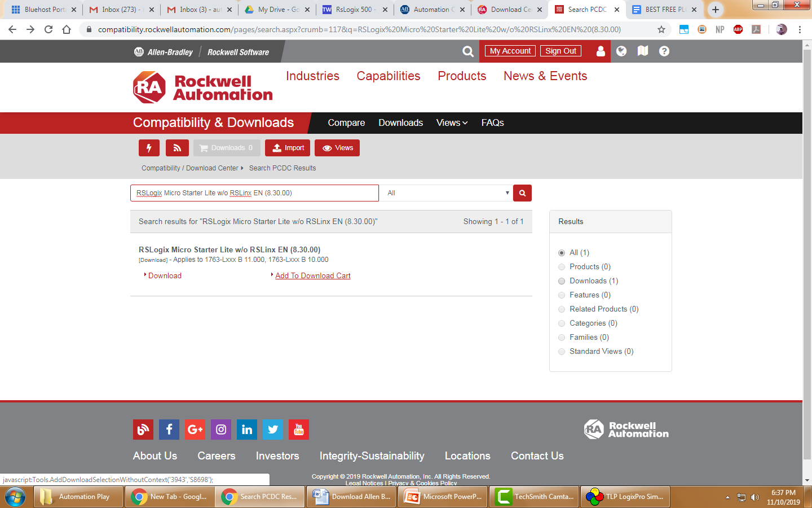Open the help question mark icon

pos(664,51)
